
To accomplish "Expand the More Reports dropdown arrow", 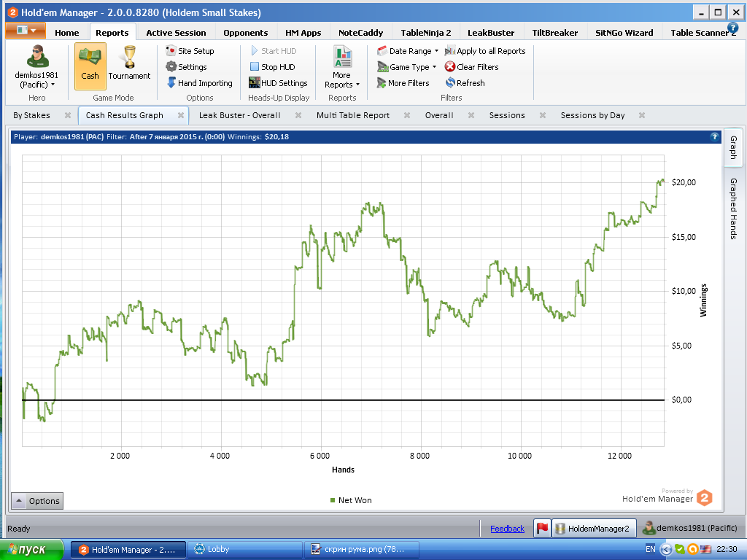I will point(357,85).
